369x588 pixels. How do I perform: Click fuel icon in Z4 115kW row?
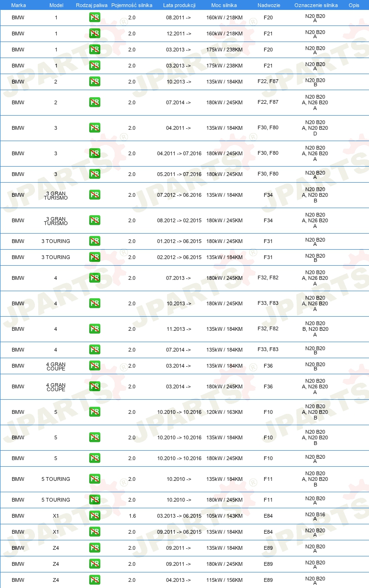94,580
